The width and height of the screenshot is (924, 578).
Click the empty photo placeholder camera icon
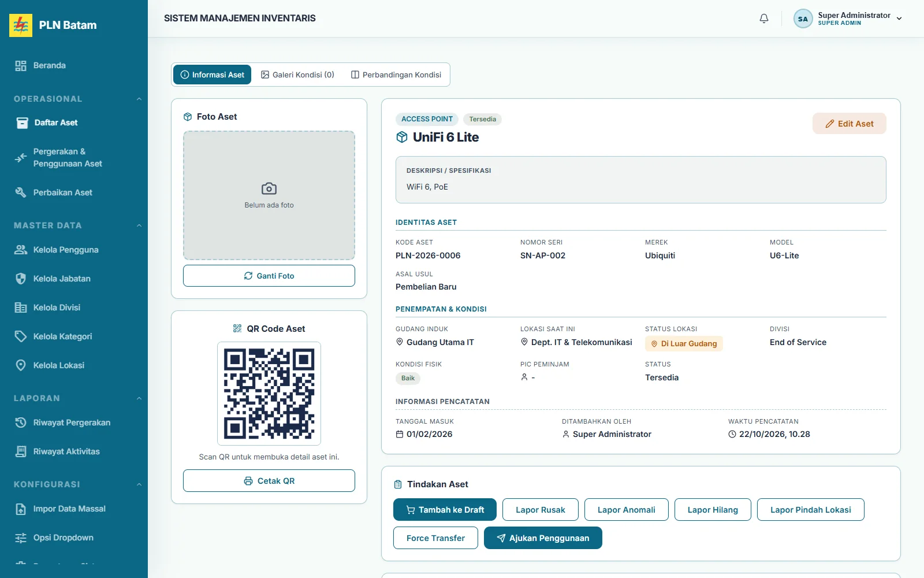click(269, 188)
